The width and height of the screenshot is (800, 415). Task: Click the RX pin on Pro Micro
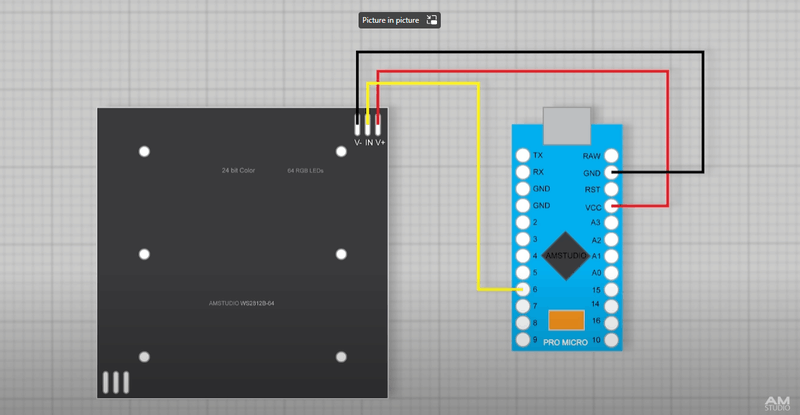(522, 172)
